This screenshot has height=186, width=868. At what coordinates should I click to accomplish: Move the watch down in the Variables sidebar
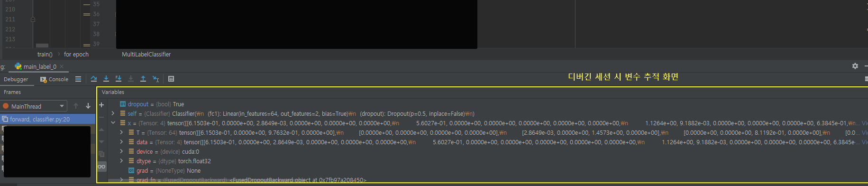101,142
